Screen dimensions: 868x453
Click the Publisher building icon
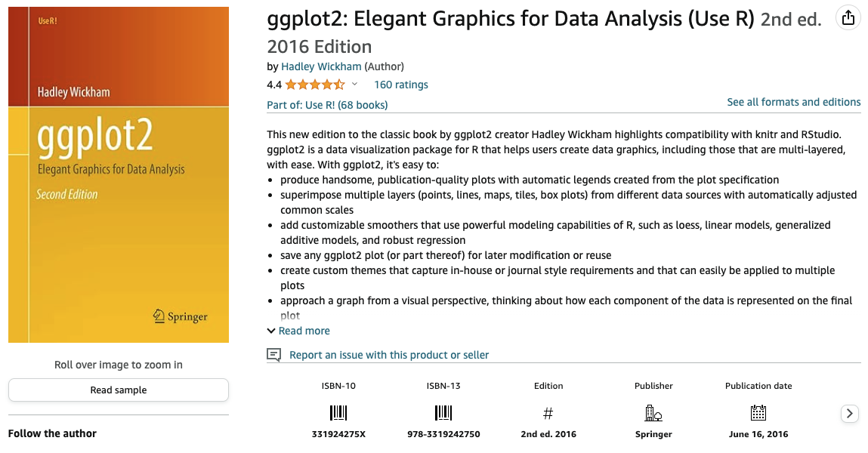(x=653, y=413)
